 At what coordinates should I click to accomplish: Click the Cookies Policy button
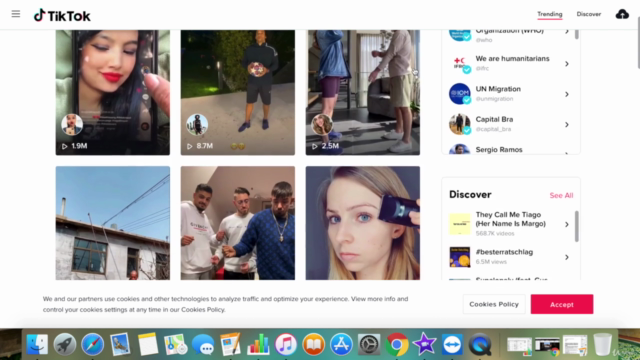494,304
